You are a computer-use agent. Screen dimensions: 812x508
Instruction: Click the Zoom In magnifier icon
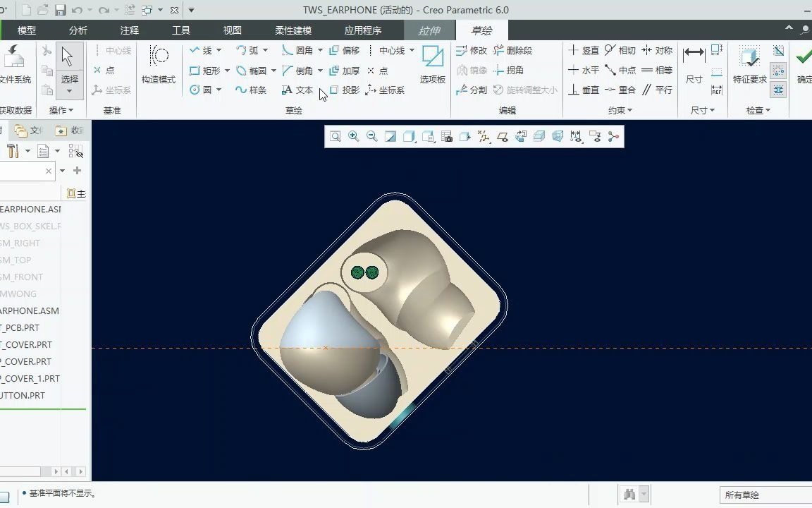354,136
